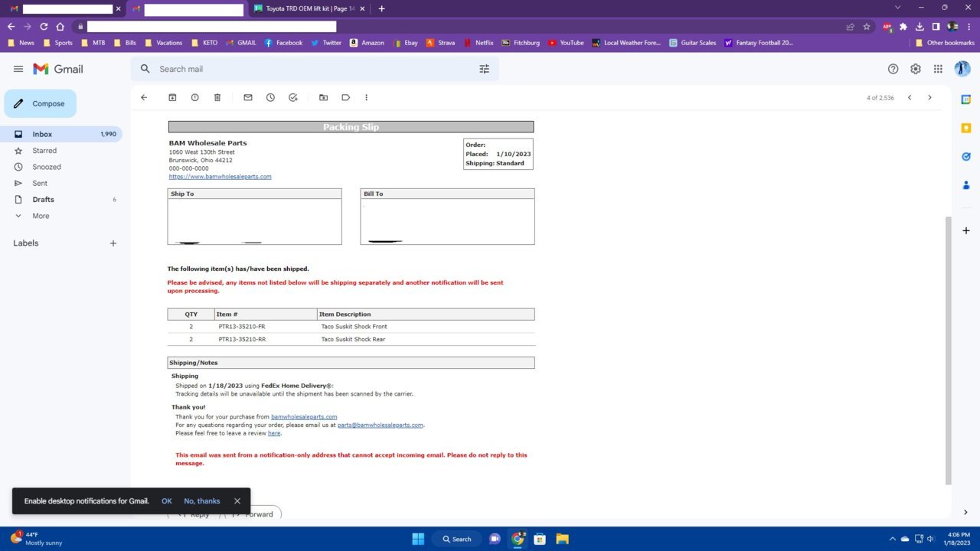The width and height of the screenshot is (980, 551).
Task: Dismiss the desktop notifications prompt
Action: point(237,501)
